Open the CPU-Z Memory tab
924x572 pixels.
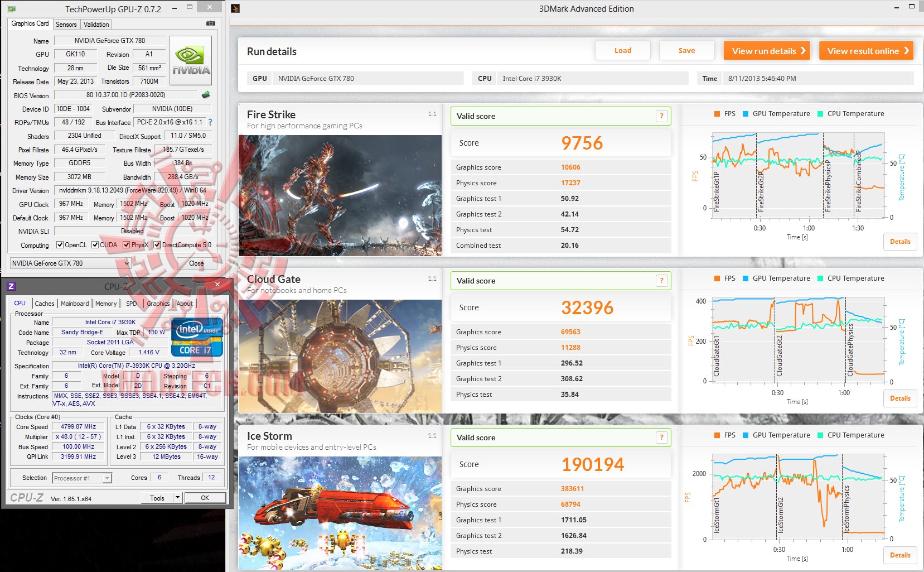click(106, 304)
